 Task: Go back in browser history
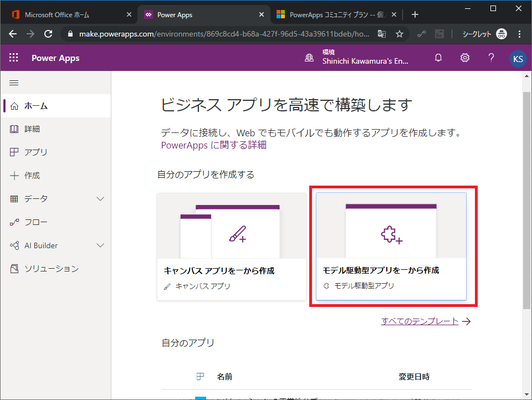pyautogui.click(x=13, y=34)
